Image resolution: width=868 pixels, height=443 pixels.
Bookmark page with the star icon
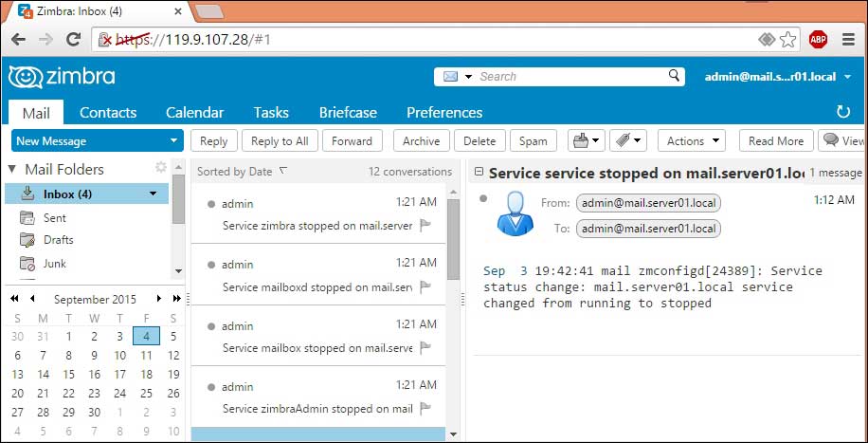click(787, 39)
